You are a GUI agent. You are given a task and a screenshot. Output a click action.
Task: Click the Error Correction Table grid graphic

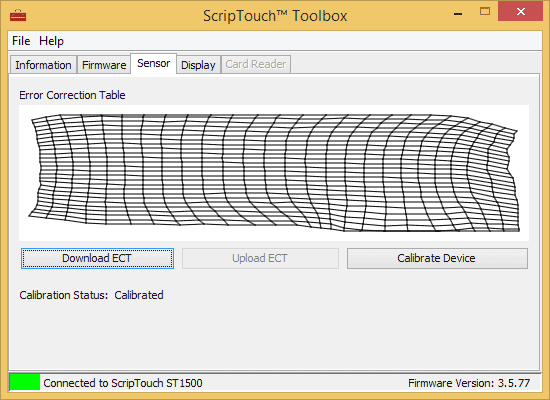(x=274, y=173)
